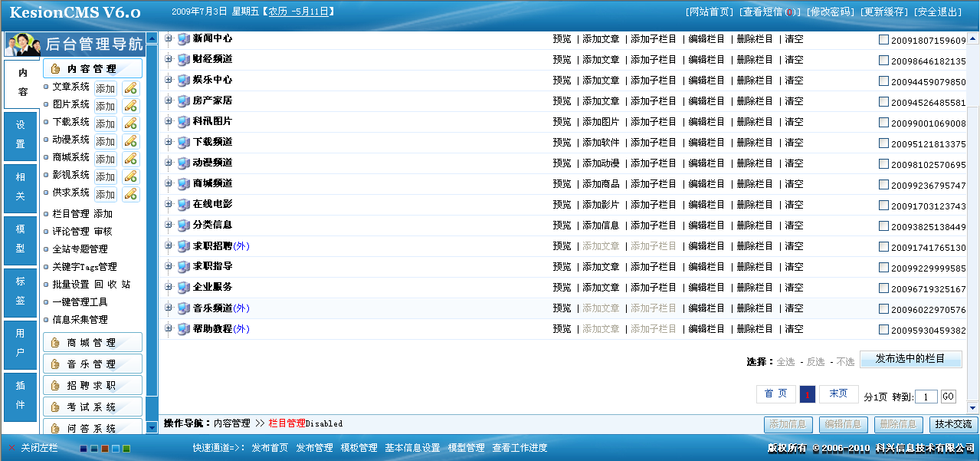Viewport: 980px width, 461px height.
Task: Open the 模板管理 quick link
Action: 359,448
